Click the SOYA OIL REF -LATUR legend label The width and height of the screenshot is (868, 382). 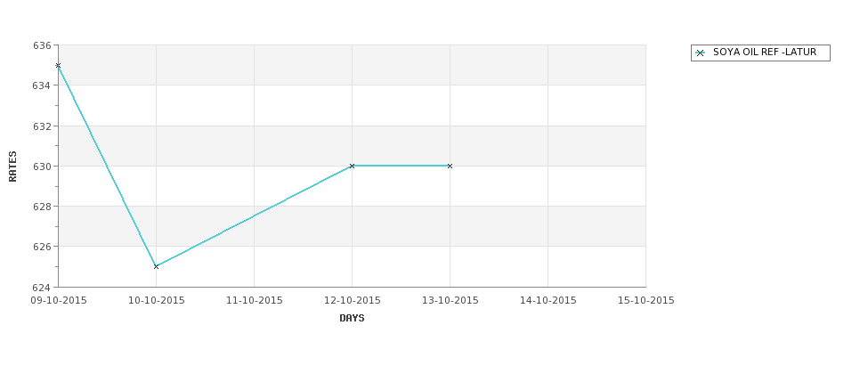(x=764, y=53)
